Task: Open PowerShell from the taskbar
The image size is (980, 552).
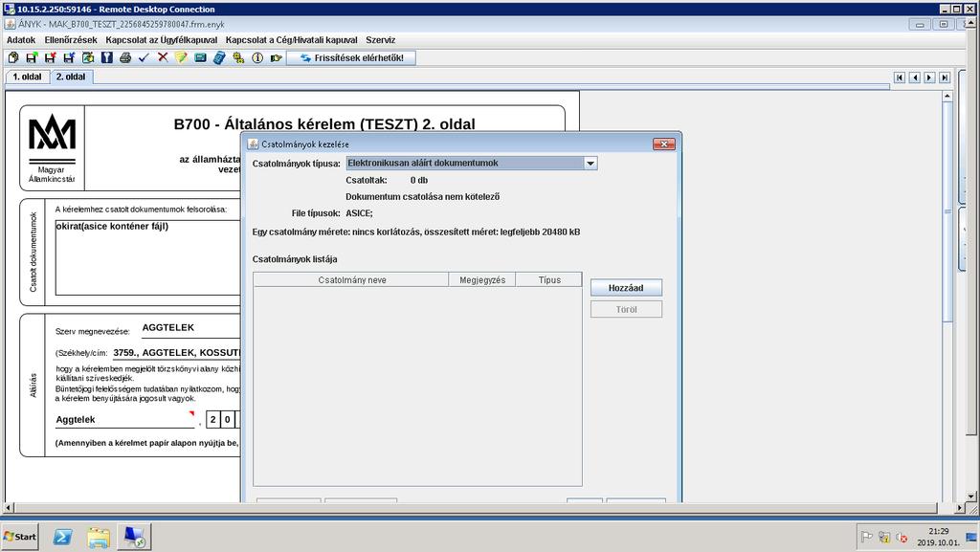Action: (62, 537)
